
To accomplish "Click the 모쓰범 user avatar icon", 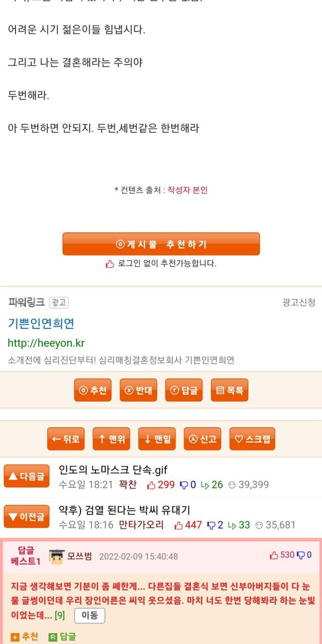I will click(56, 556).
